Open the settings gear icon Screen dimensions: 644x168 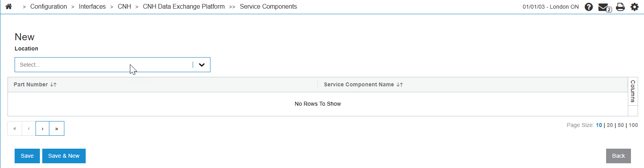[x=635, y=7]
